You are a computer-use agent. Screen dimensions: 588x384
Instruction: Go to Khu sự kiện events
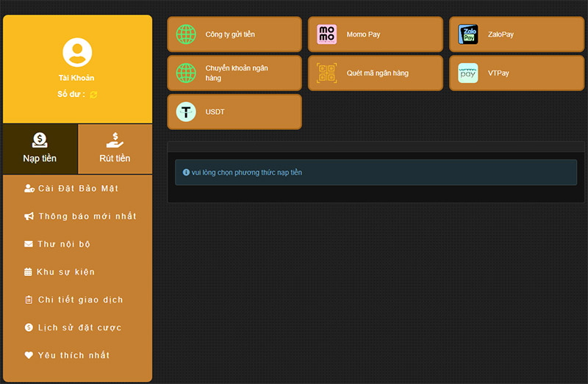[x=65, y=272]
